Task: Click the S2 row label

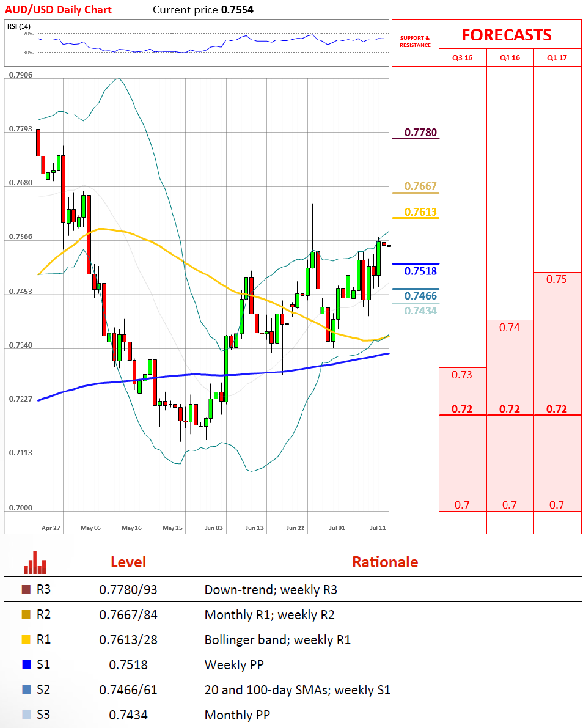Action: pyautogui.click(x=43, y=689)
